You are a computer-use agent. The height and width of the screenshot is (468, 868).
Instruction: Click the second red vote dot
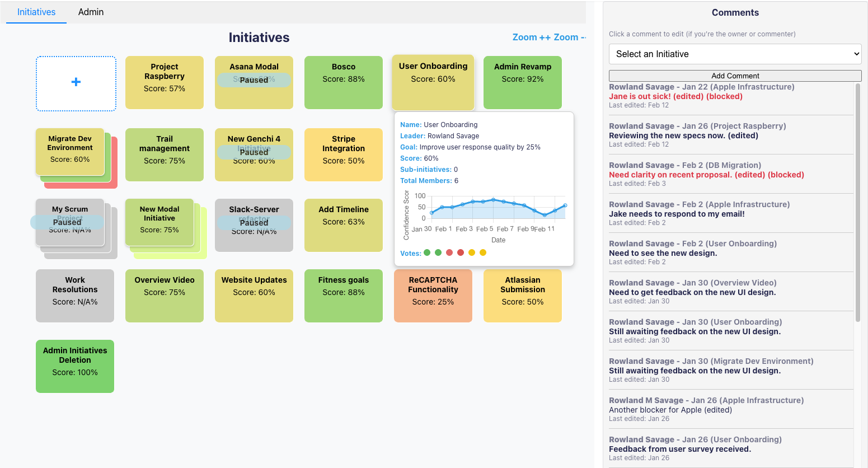click(x=460, y=252)
